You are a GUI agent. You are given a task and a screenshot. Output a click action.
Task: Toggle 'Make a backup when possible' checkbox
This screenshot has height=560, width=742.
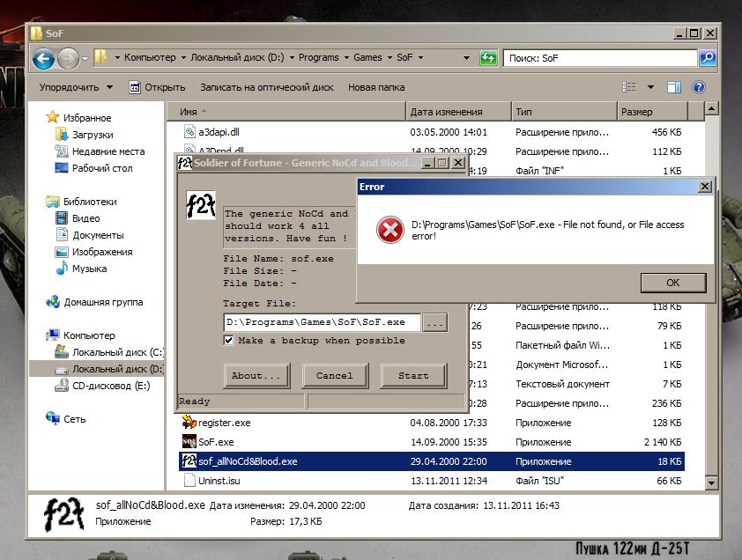[228, 340]
